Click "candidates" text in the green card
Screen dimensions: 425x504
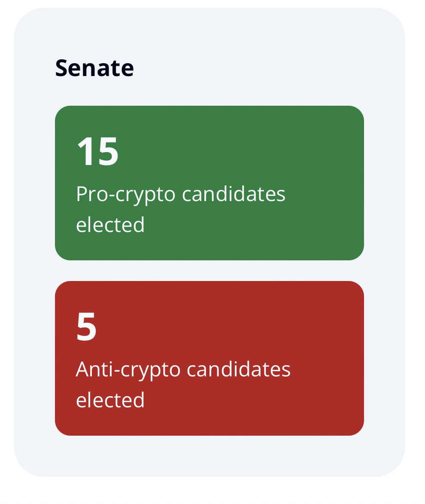(x=234, y=195)
